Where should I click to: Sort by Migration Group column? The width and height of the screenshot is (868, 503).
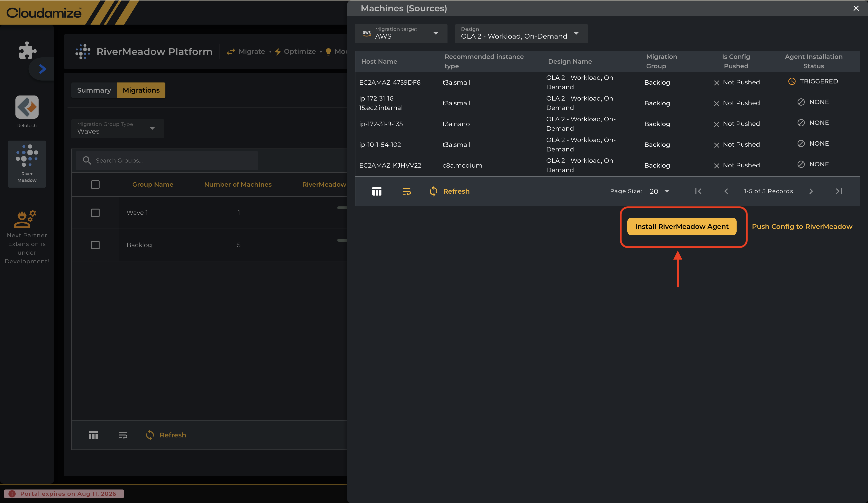[x=661, y=61]
